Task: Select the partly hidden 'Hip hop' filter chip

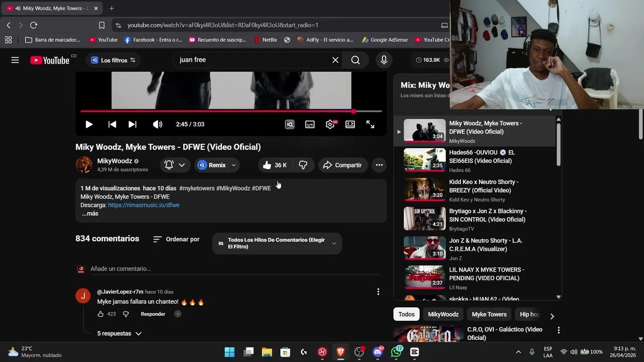Action: (x=529, y=314)
